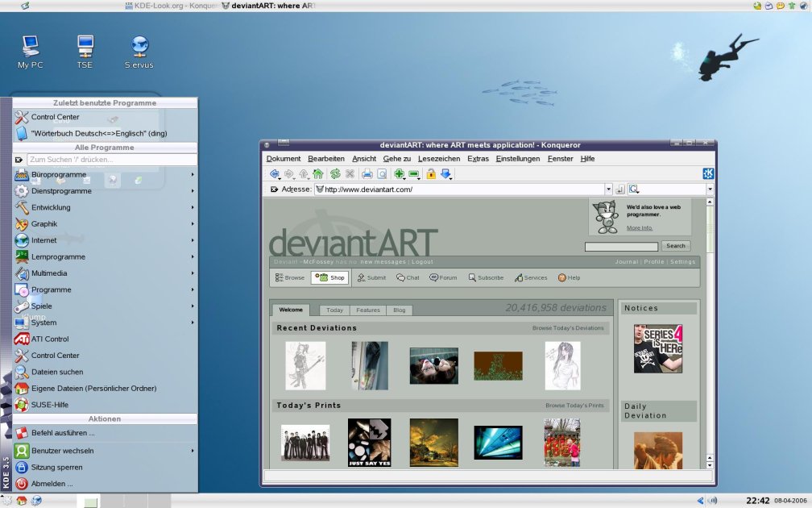Open the Ansicht menu

[364, 159]
